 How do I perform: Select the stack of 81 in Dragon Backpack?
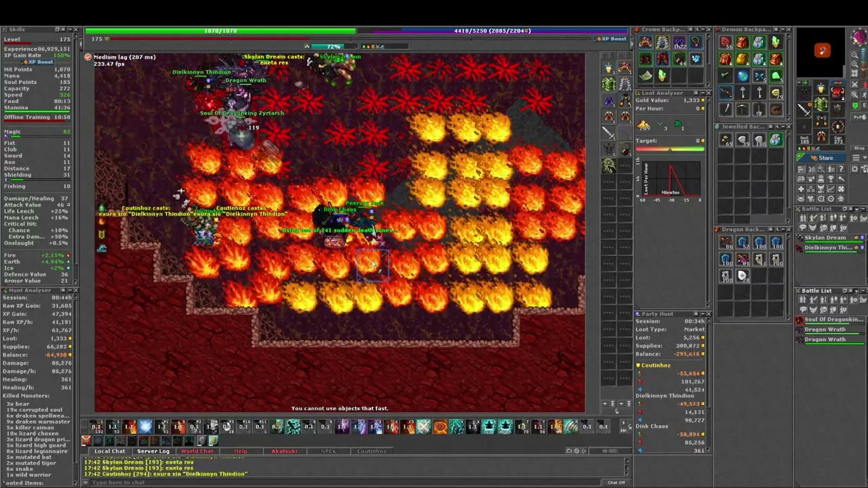pos(743,260)
